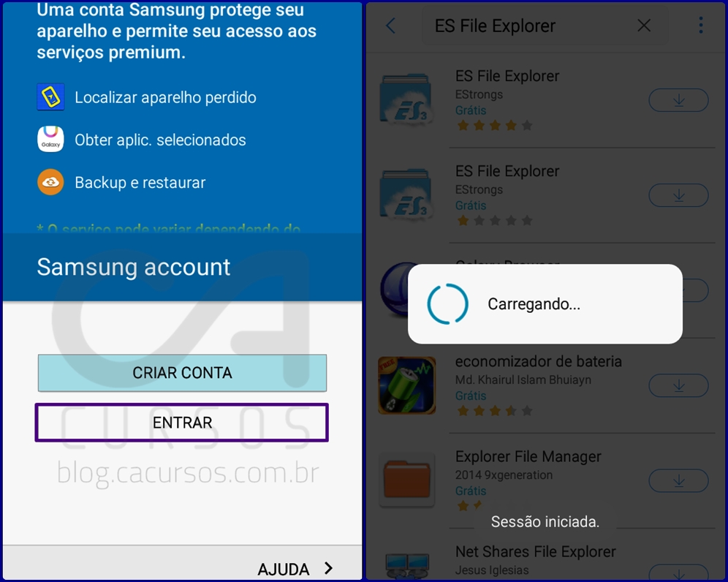Tap the back arrow in search bar

point(390,26)
